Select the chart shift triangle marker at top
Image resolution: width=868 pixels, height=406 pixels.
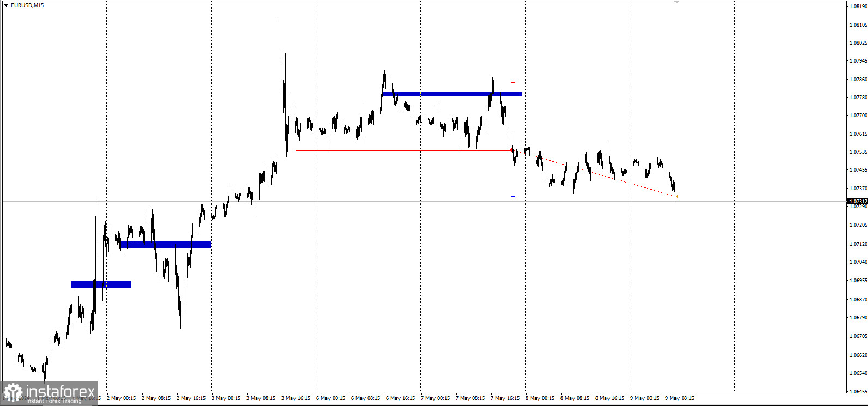[x=677, y=2]
